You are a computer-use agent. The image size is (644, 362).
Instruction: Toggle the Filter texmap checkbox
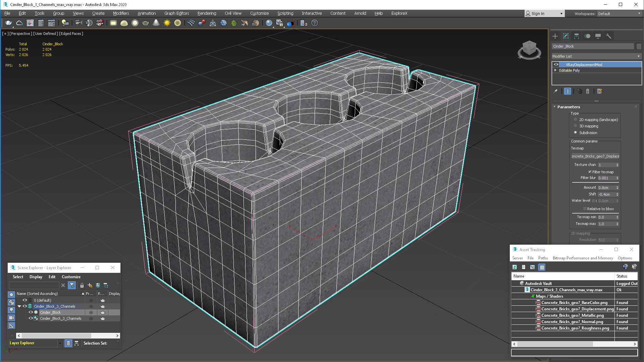coord(590,172)
